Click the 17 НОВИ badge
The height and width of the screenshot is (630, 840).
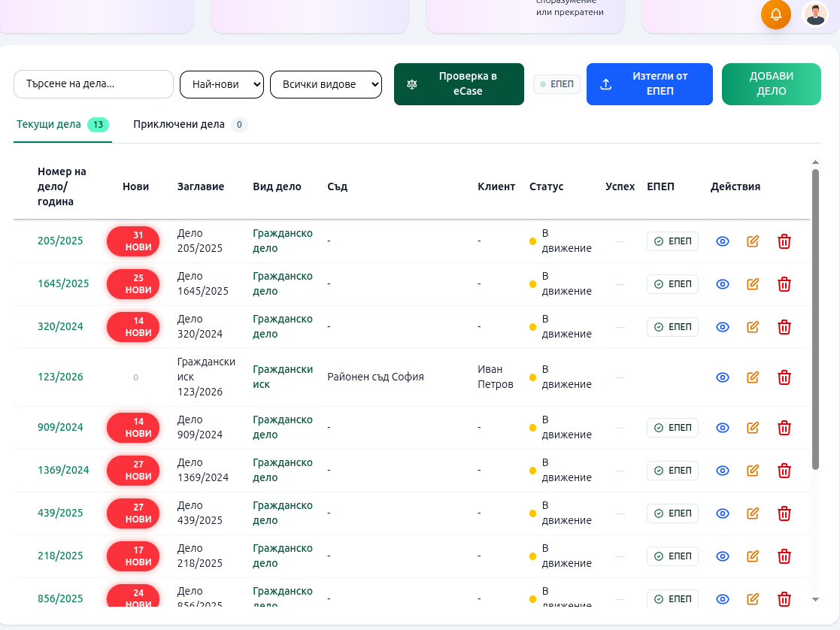coord(133,556)
